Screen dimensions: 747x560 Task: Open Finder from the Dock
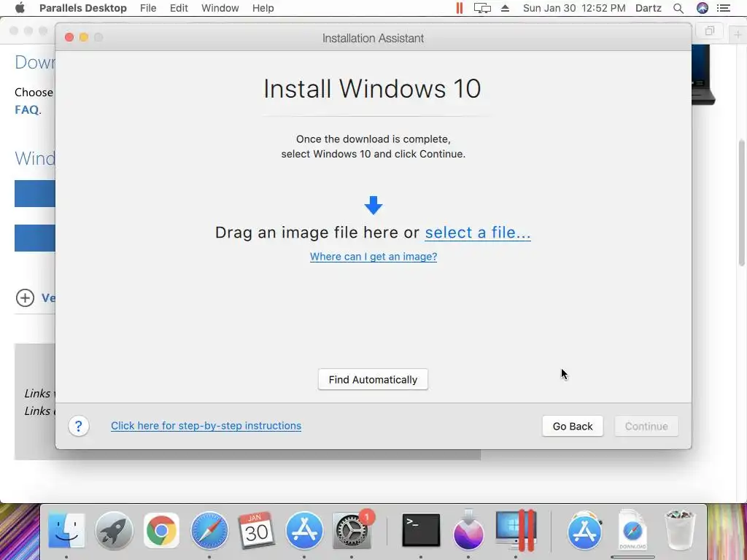(66, 530)
